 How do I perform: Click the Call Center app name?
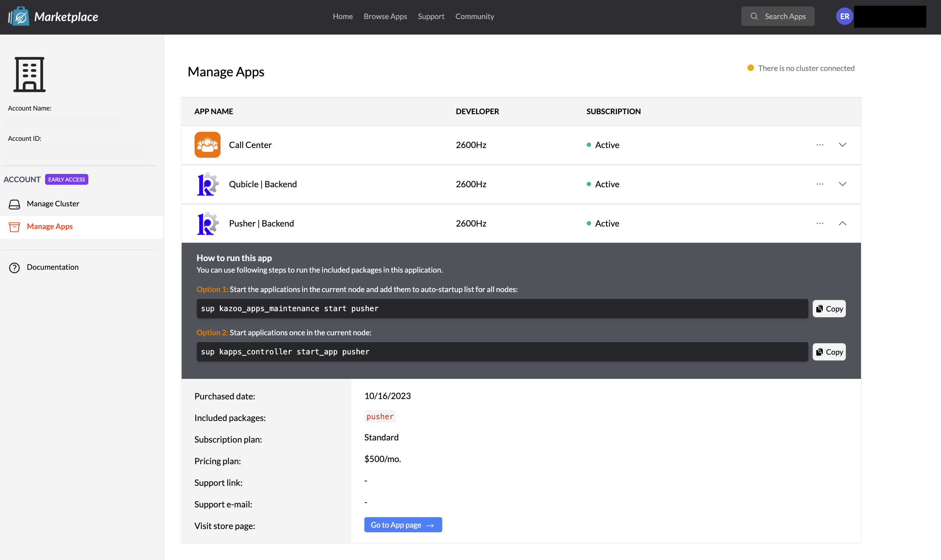[x=250, y=145]
